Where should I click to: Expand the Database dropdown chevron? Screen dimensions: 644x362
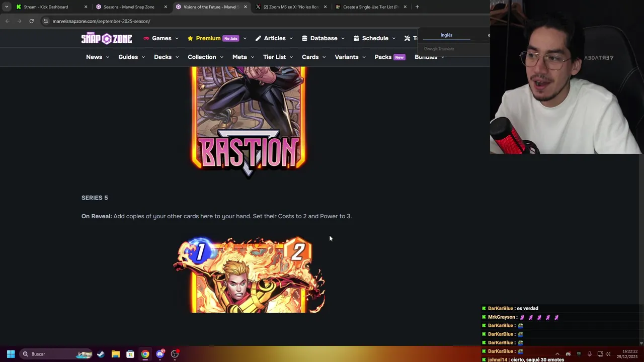point(343,39)
